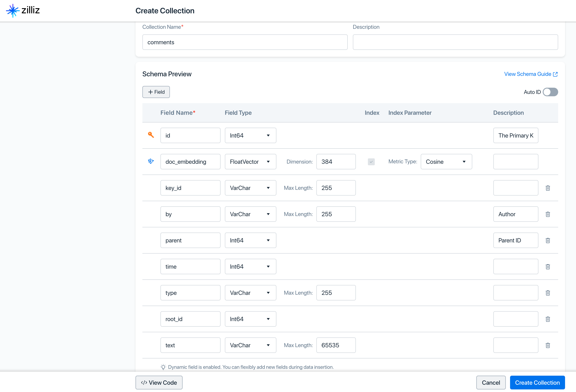Delete the 'by' field via trash icon
Viewport: 576px width, 392px height.
click(548, 214)
